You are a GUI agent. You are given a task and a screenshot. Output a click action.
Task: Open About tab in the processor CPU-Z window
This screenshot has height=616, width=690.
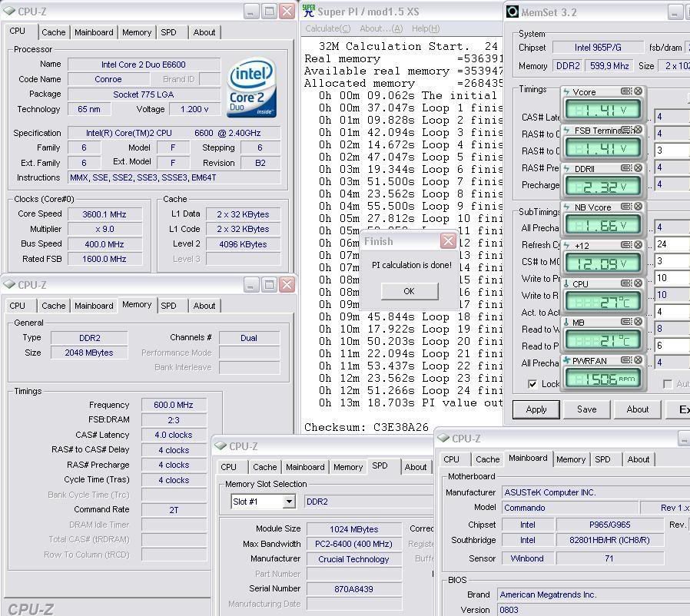(x=204, y=32)
